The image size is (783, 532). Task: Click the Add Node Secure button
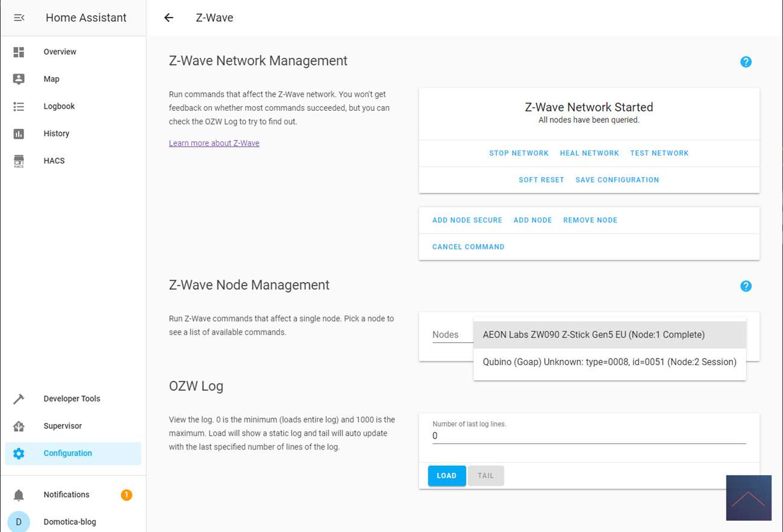pos(467,221)
